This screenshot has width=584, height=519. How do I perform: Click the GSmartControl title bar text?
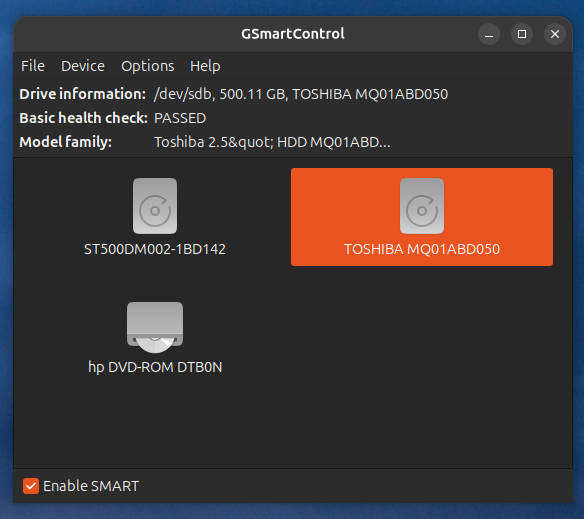tap(292, 34)
